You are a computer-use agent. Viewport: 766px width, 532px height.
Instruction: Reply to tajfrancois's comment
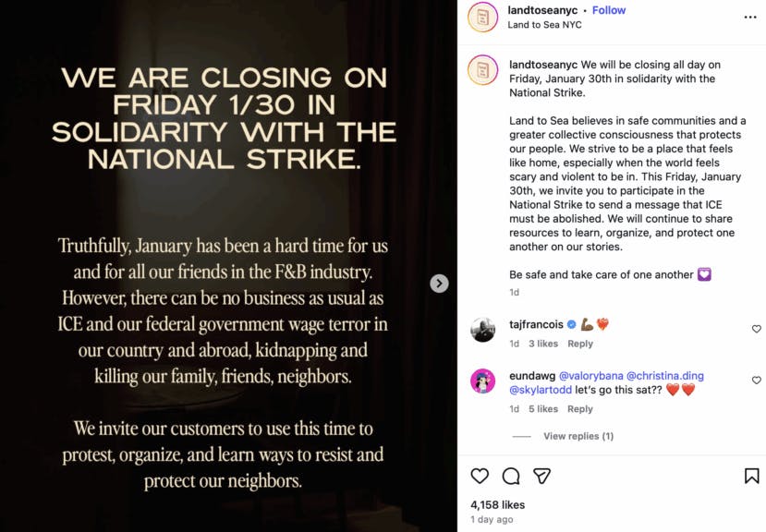point(580,344)
